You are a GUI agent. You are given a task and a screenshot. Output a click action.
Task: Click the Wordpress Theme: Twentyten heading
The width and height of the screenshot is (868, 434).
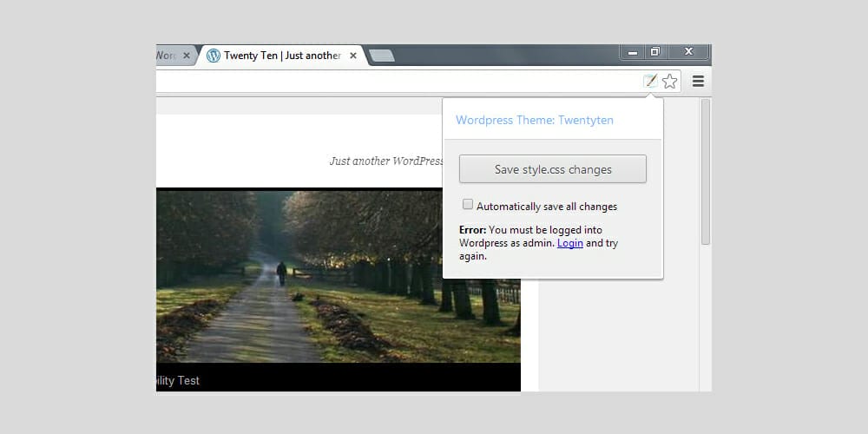tap(534, 120)
